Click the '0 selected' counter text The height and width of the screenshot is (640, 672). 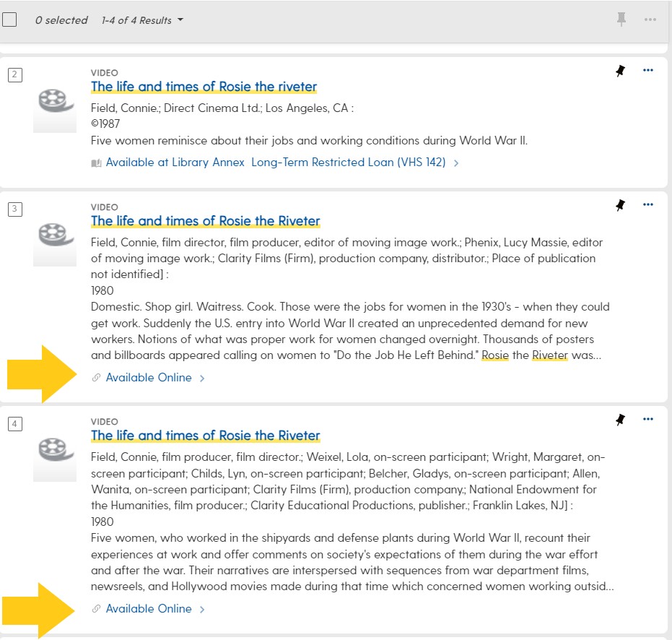61,20
